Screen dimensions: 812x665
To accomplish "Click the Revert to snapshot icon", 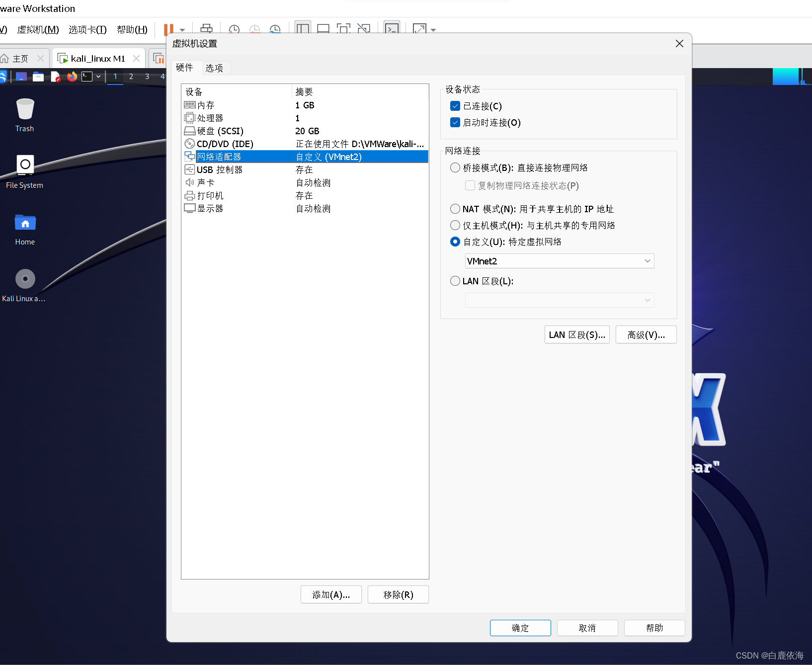I will pyautogui.click(x=254, y=29).
